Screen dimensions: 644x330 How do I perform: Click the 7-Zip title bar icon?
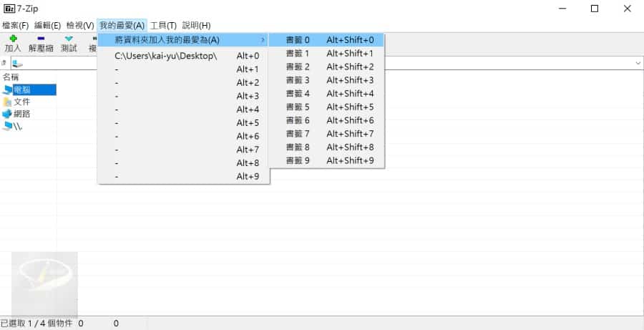point(9,9)
